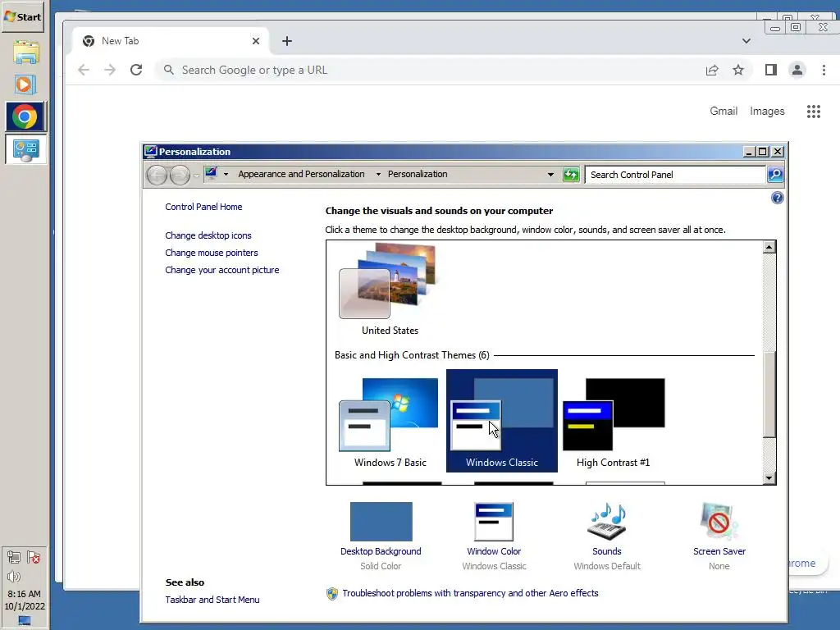Image resolution: width=840 pixels, height=630 pixels.
Task: Click the network tray icon
Action: click(x=14, y=558)
